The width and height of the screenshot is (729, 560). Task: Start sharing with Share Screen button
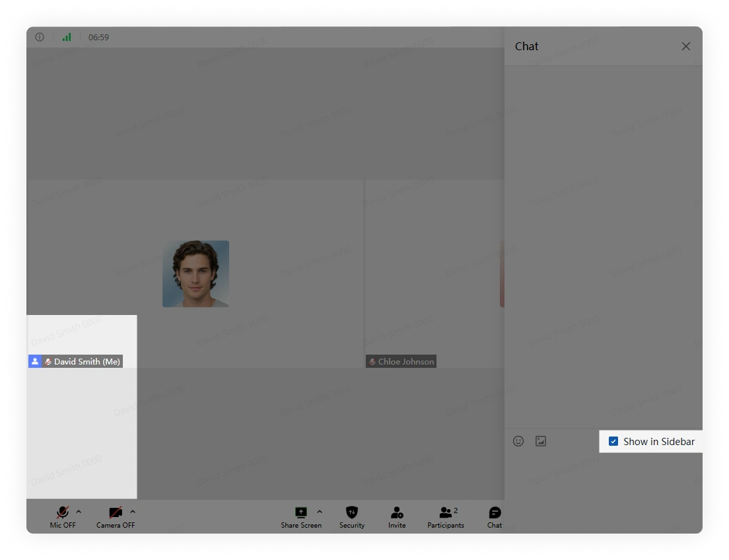(x=301, y=517)
